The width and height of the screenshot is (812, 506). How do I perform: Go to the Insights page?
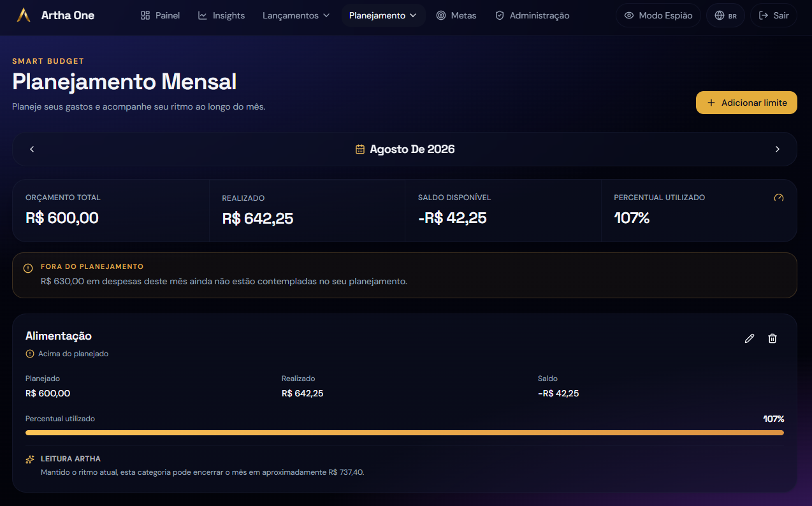point(221,15)
